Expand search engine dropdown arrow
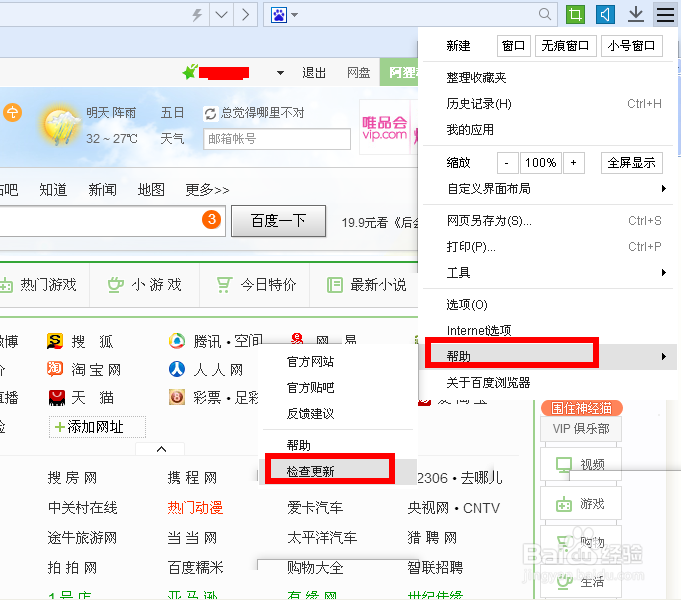 point(294,15)
